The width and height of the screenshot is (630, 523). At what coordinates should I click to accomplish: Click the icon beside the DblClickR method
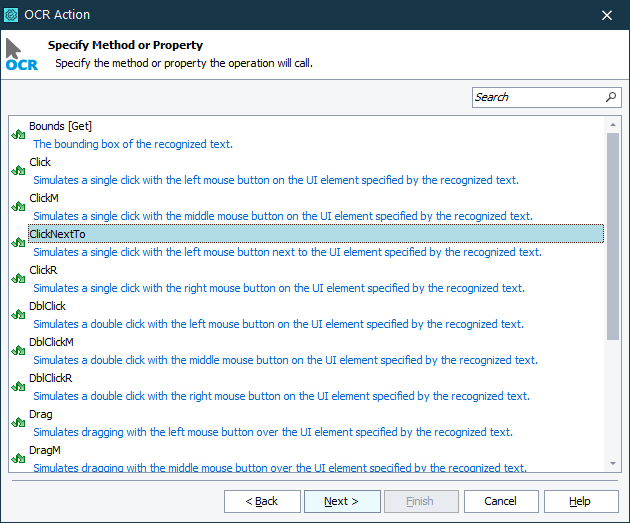18,386
